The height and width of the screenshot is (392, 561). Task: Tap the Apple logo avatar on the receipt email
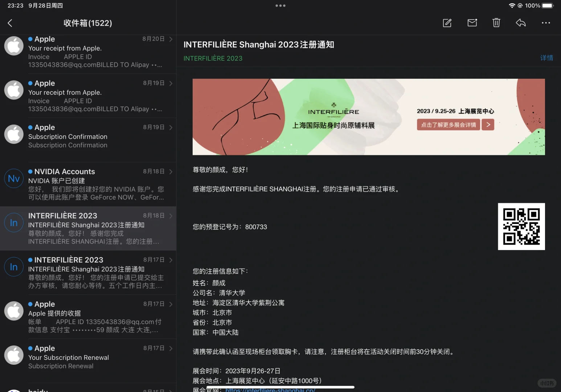click(13, 46)
